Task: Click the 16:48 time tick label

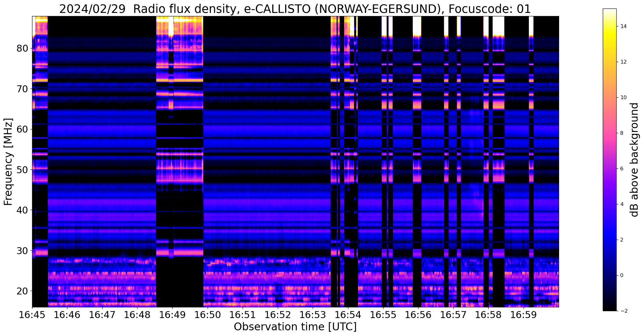Action: 137,314
